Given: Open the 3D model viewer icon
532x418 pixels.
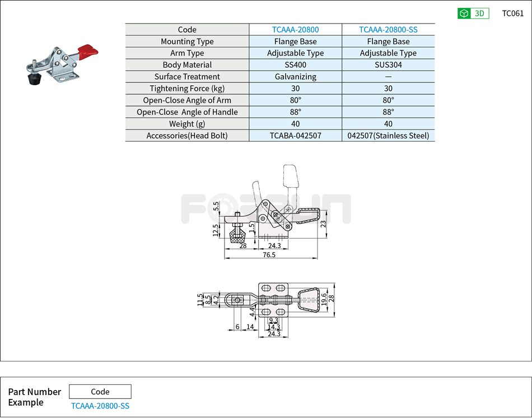Looking at the screenshot, I should [474, 12].
